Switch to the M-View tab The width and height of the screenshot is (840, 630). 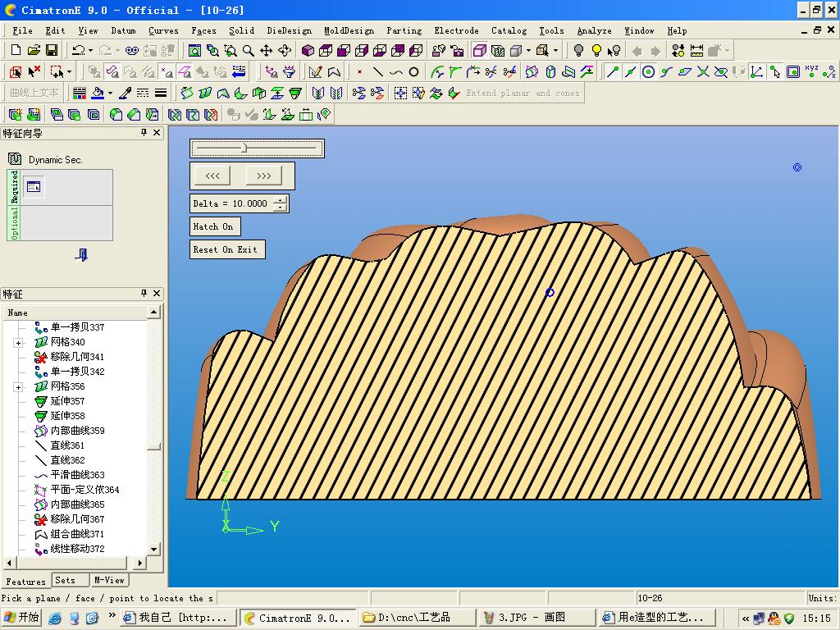pyautogui.click(x=109, y=580)
